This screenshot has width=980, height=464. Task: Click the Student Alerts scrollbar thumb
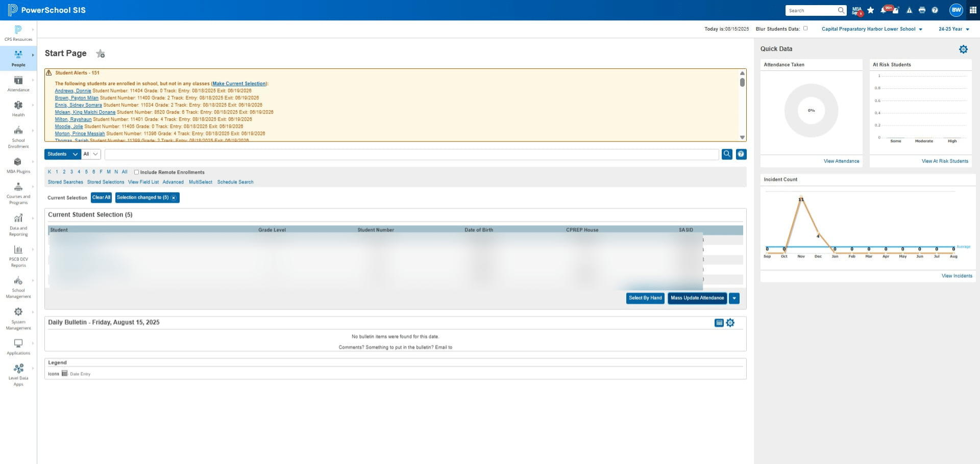coord(742,82)
